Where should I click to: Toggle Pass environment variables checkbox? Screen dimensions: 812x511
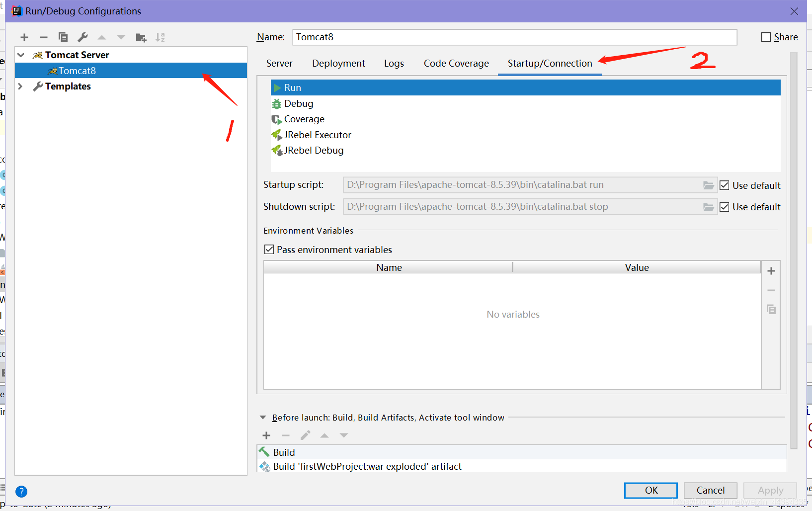pyautogui.click(x=269, y=250)
